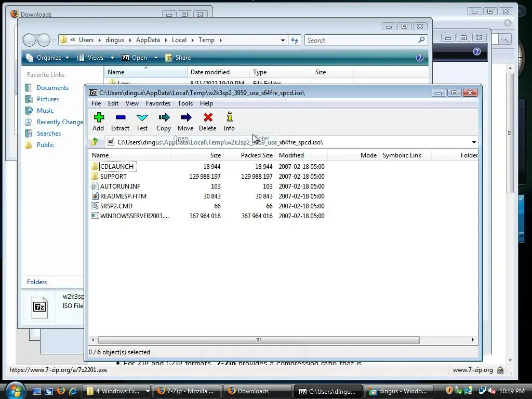532x399 pixels.
Task: Click the left arrow of horizontal scrollbar
Action: pyautogui.click(x=93, y=340)
